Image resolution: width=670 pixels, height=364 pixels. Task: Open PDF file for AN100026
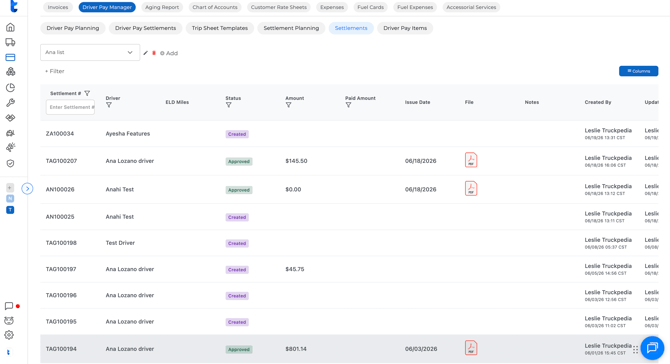coord(471,188)
